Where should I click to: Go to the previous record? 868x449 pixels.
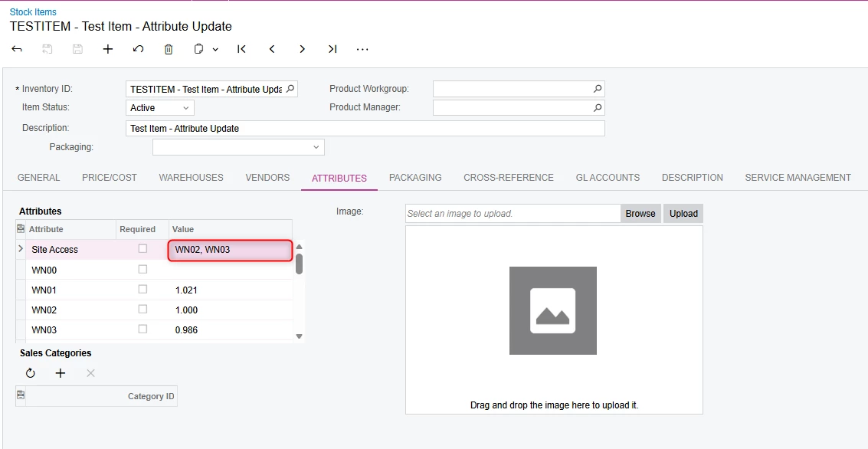pyautogui.click(x=272, y=49)
